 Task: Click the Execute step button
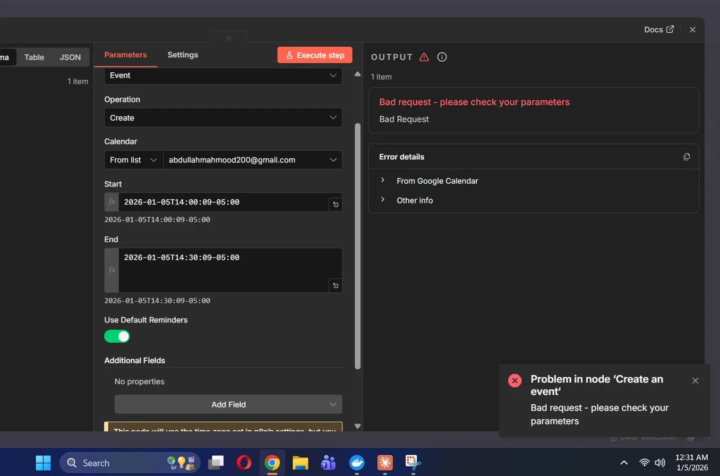tap(315, 55)
